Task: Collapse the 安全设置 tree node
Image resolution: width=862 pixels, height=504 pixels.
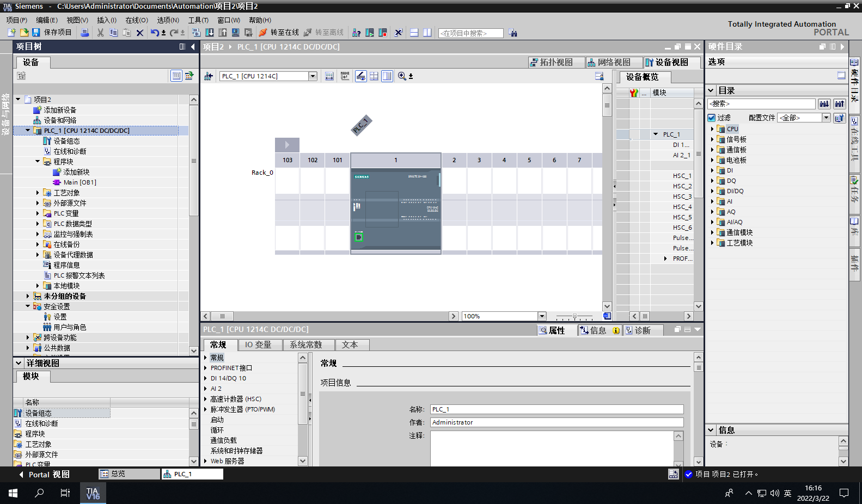Action: [28, 306]
